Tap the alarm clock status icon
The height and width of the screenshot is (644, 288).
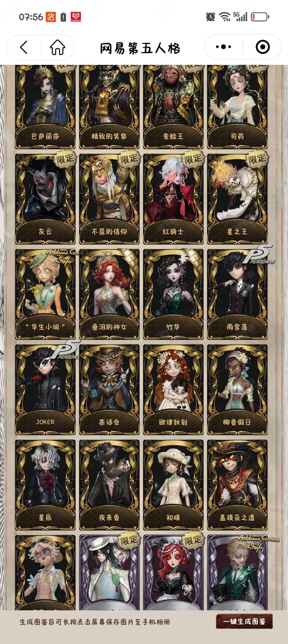210,17
